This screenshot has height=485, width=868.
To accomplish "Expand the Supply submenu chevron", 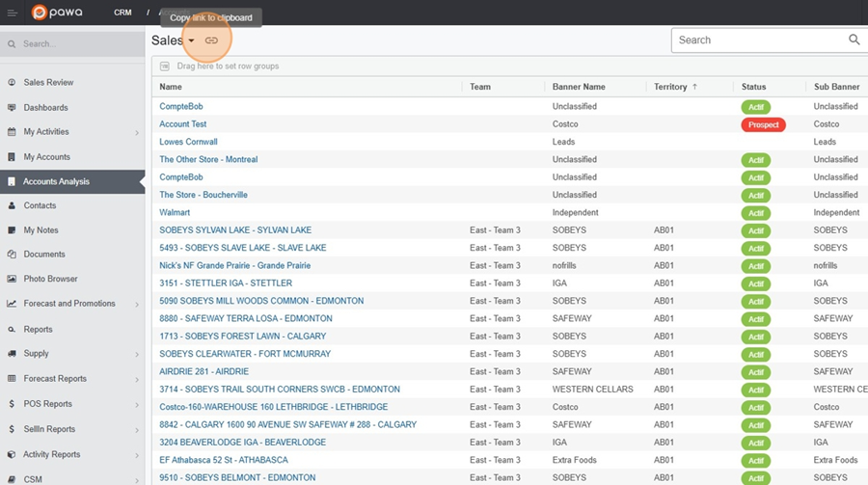I will pos(137,354).
